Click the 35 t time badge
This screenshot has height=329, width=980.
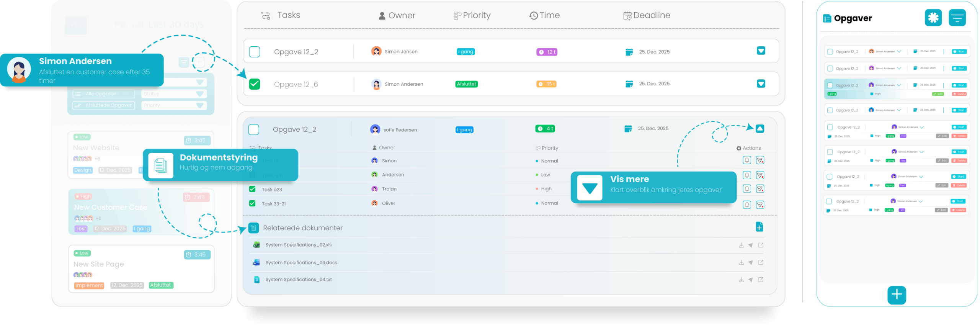pos(546,84)
